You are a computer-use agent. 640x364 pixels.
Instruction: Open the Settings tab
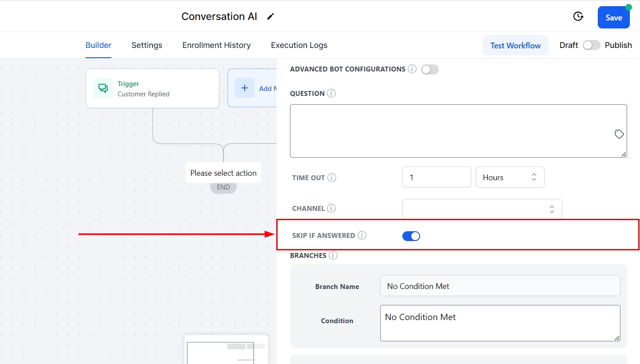[x=147, y=45]
